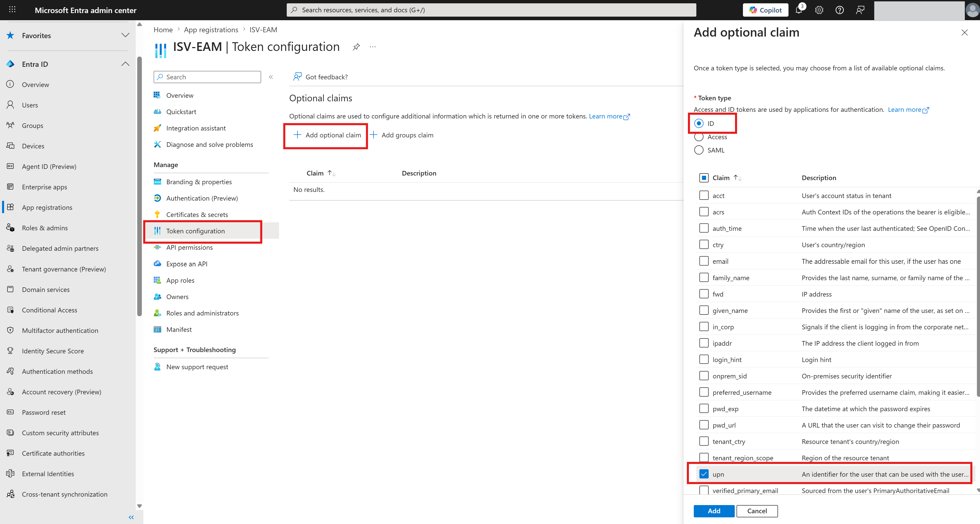This screenshot has height=524, width=980.
Task: Click the Add groups claim button
Action: pyautogui.click(x=402, y=135)
